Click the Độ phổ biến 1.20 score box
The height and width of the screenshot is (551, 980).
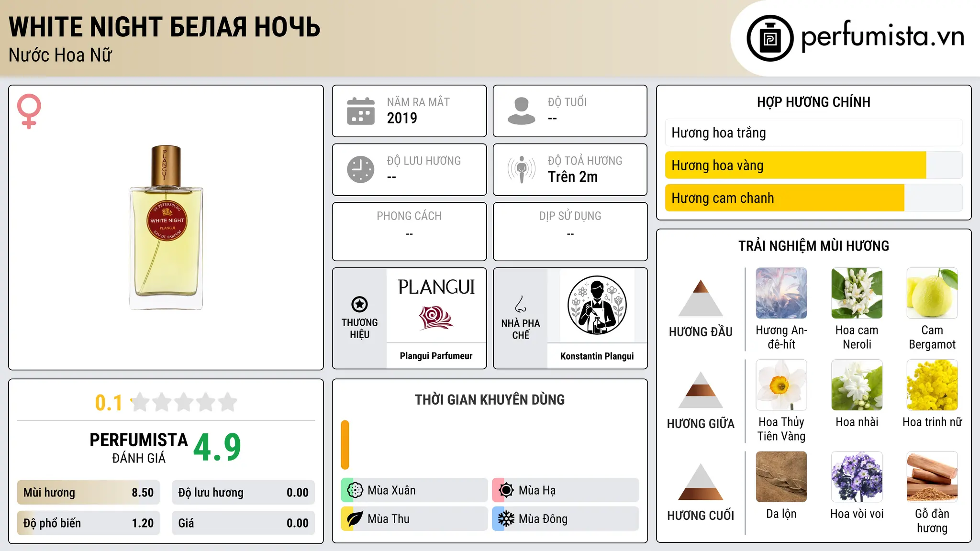coord(89,523)
